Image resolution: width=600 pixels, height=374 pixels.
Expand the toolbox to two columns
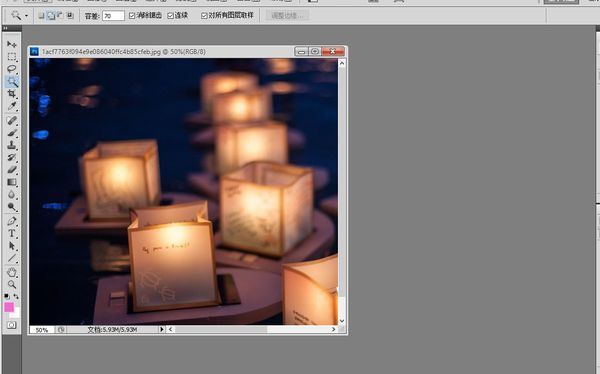tap(5, 28)
